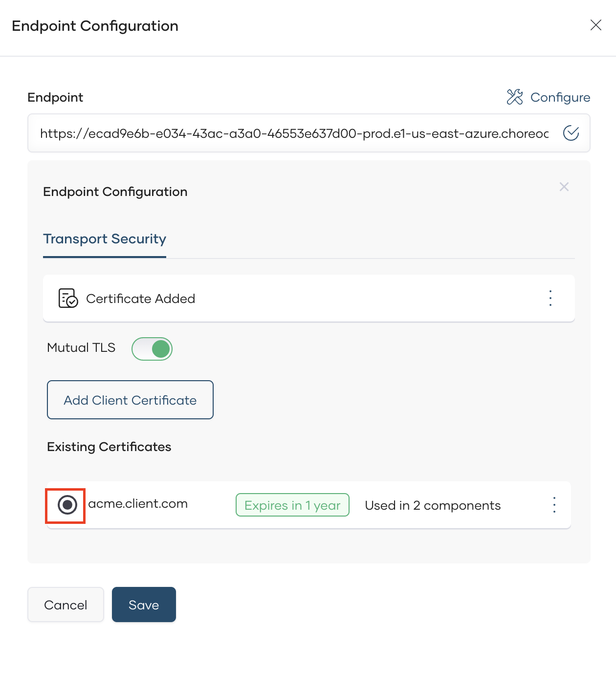Click the certificate document icon
Screen dimensions: 616x691
[68, 298]
